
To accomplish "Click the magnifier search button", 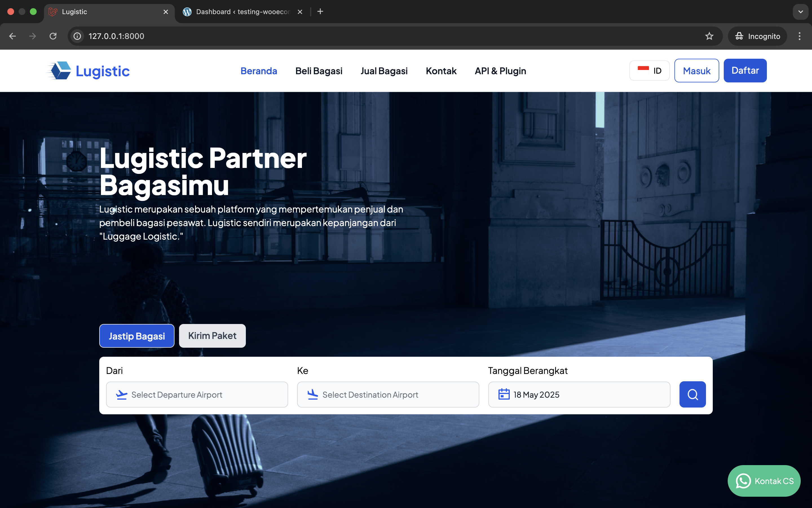I will (692, 394).
